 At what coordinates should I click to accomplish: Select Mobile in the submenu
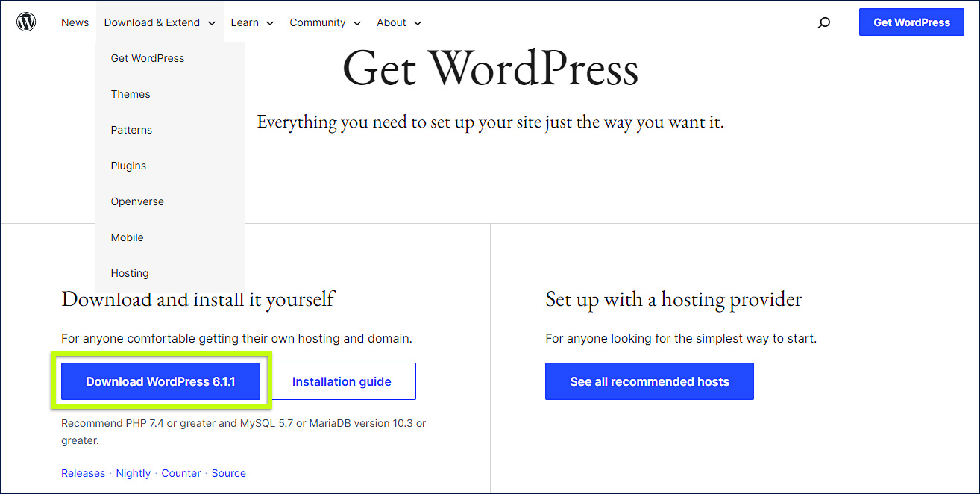click(128, 237)
